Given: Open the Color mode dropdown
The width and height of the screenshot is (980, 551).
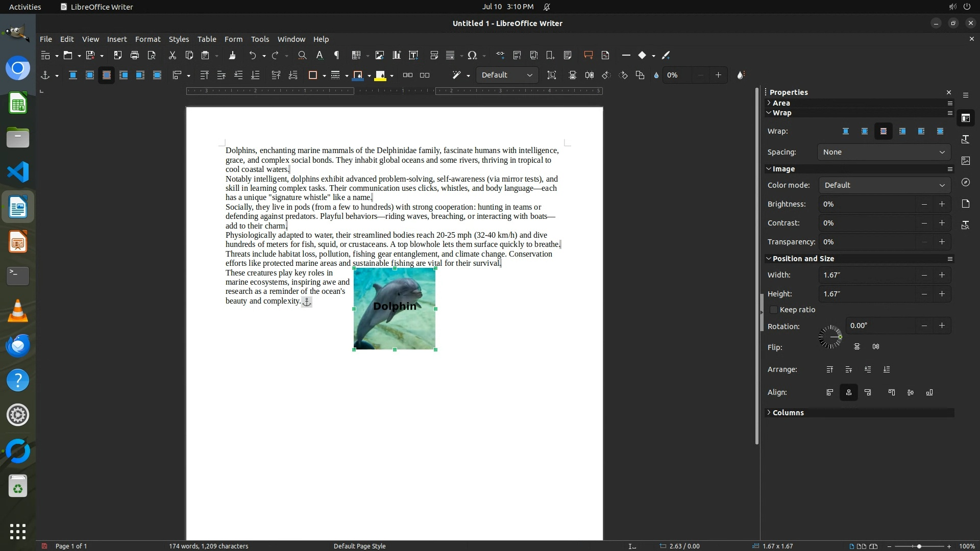Looking at the screenshot, I should (884, 185).
